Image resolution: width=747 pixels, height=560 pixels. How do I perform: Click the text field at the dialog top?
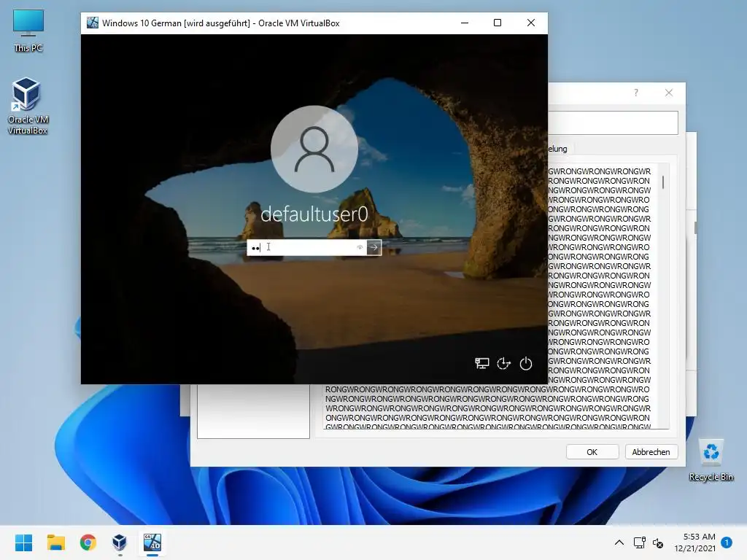pyautogui.click(x=613, y=122)
